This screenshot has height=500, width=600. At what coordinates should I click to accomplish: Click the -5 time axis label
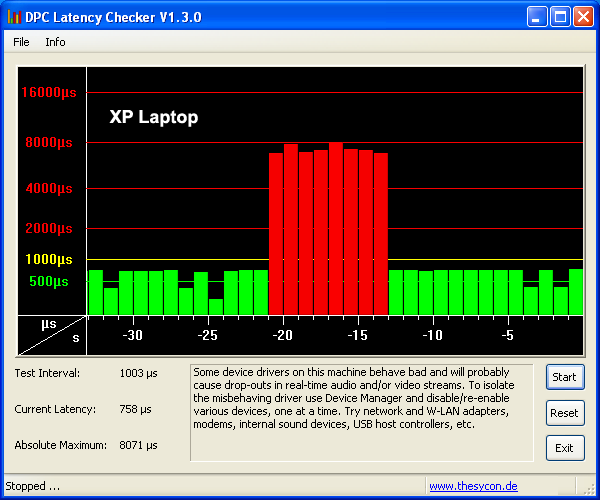pyautogui.click(x=507, y=335)
